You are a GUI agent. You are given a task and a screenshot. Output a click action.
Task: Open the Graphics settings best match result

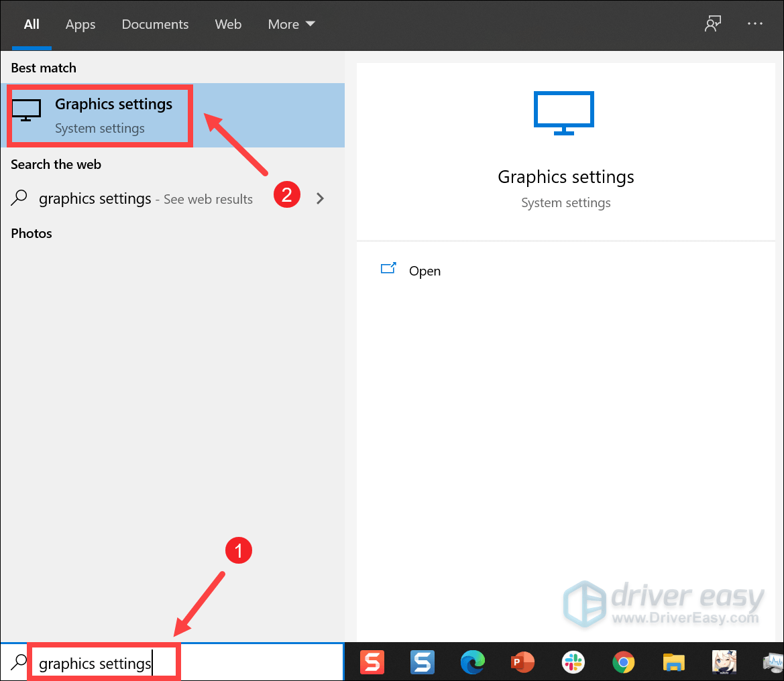(172, 115)
